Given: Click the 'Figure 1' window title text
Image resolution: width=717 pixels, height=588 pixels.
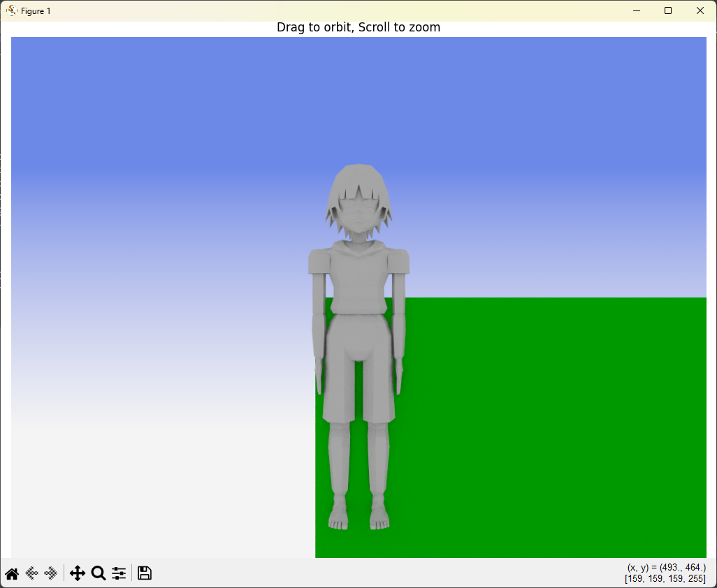Looking at the screenshot, I should tap(36, 11).
